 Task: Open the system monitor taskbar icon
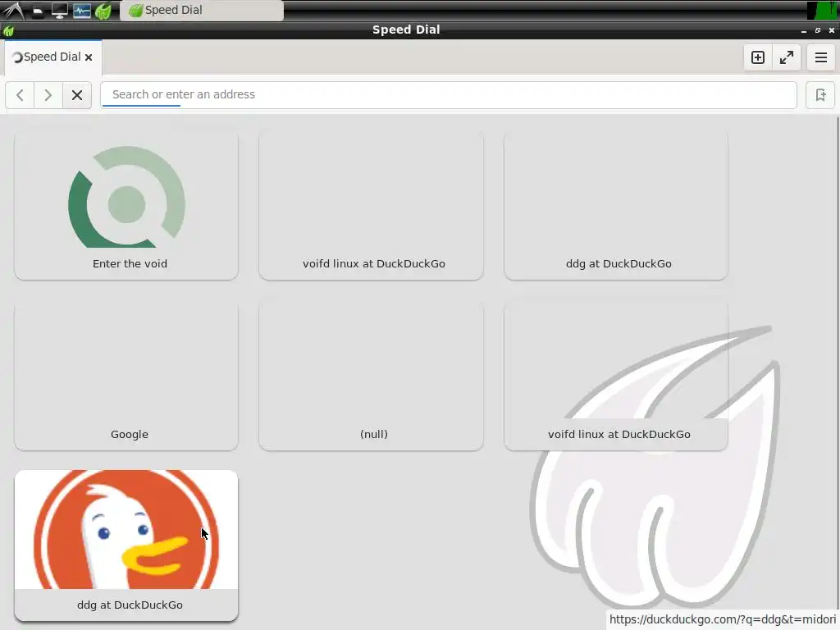click(81, 10)
